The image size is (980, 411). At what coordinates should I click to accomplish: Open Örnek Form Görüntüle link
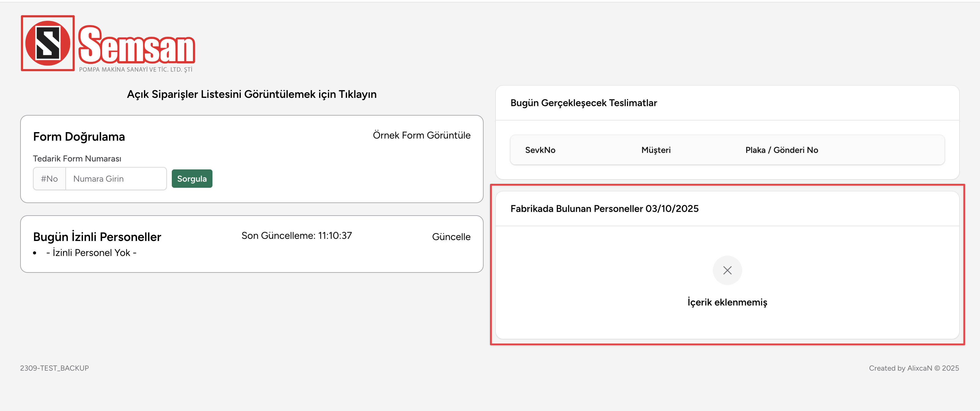[x=422, y=135]
